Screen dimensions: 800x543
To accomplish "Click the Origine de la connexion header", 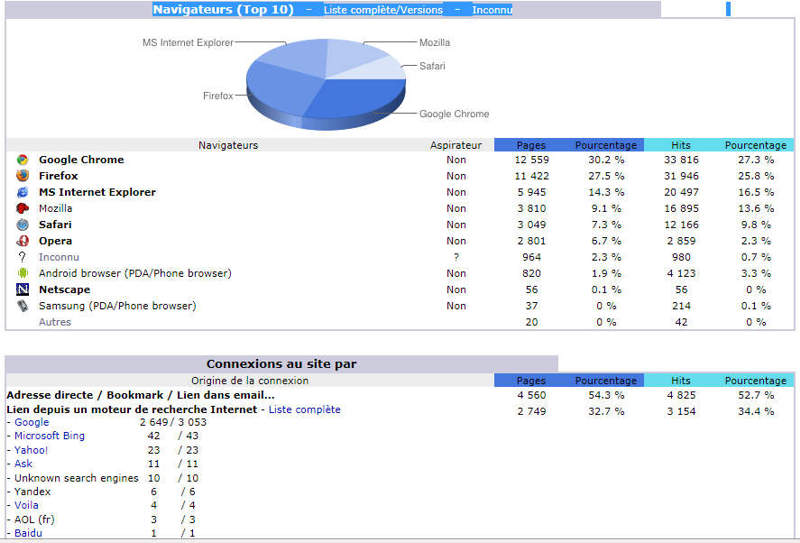I will pos(249,381).
